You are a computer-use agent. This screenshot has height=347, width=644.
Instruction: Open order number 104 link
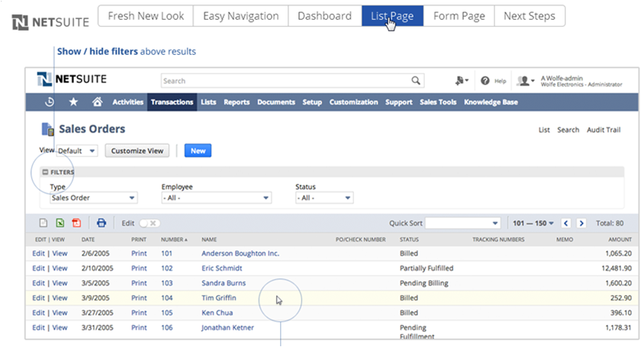pos(167,297)
